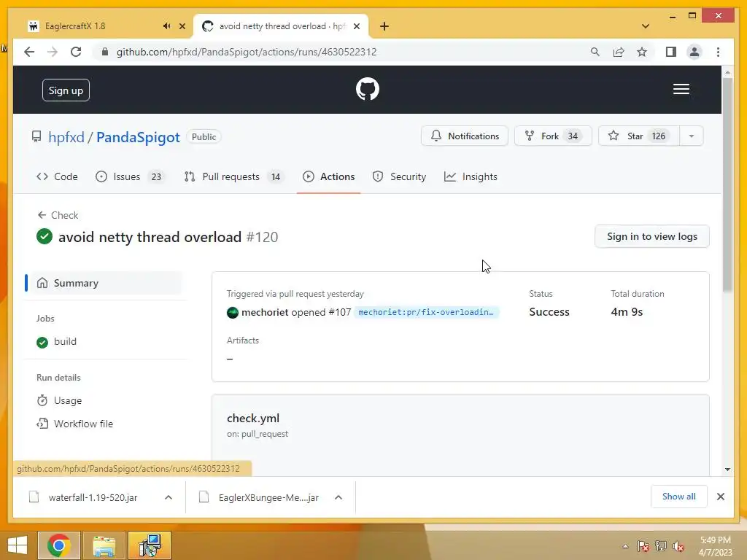Switch to the Security tab
The width and height of the screenshot is (747, 560).
click(x=399, y=176)
